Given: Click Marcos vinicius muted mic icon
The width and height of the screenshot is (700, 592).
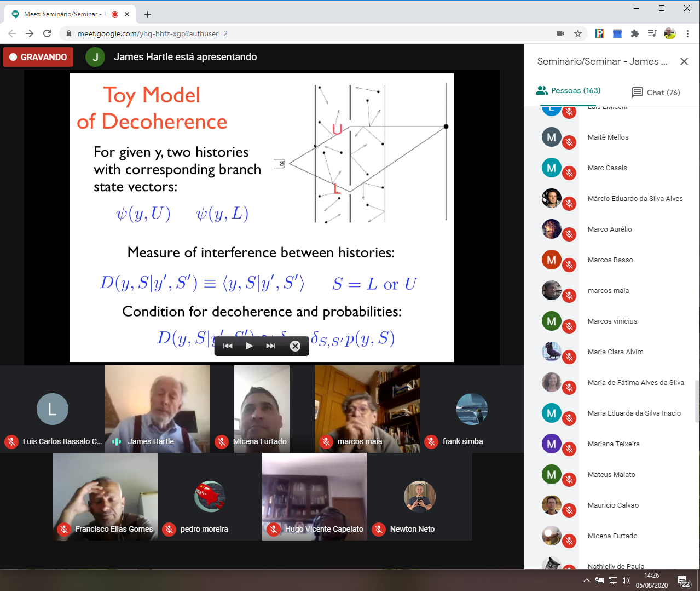Looking at the screenshot, I should click(x=569, y=326).
